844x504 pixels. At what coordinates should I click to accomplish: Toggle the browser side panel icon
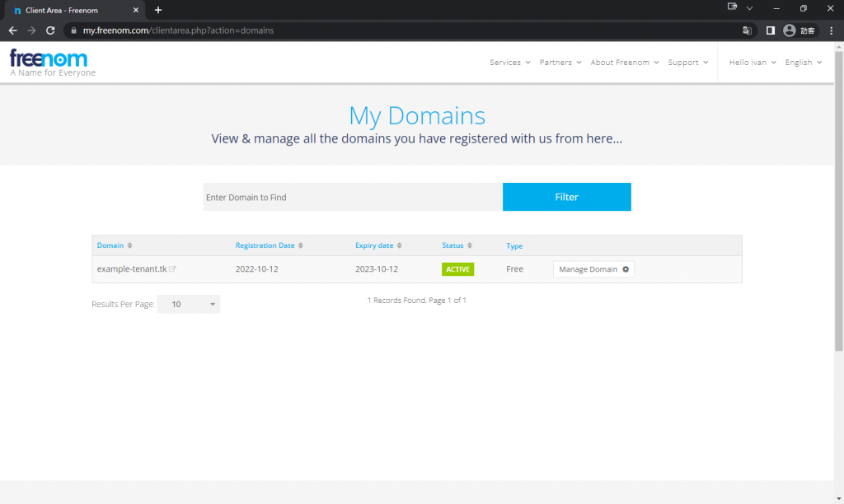click(771, 30)
